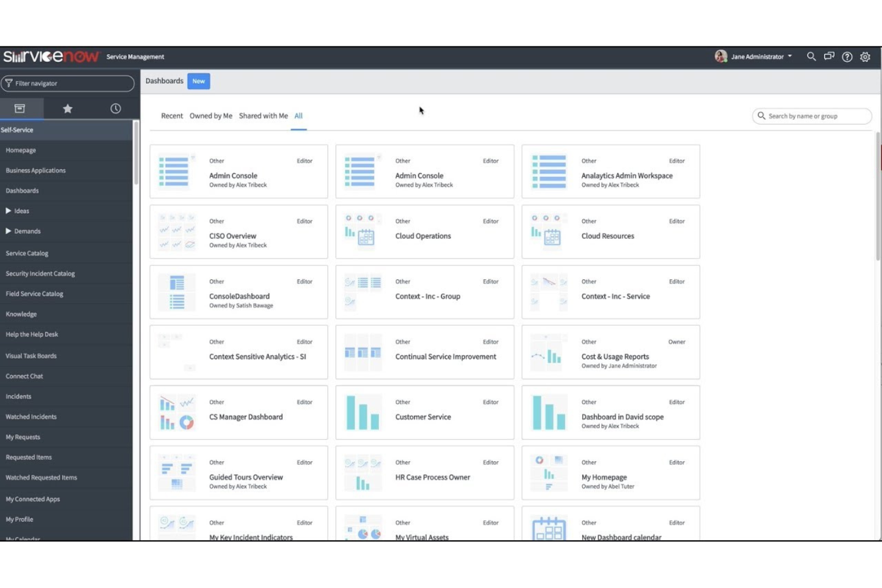Expand the Demands section in the sidebar
The image size is (882, 588).
click(28, 231)
